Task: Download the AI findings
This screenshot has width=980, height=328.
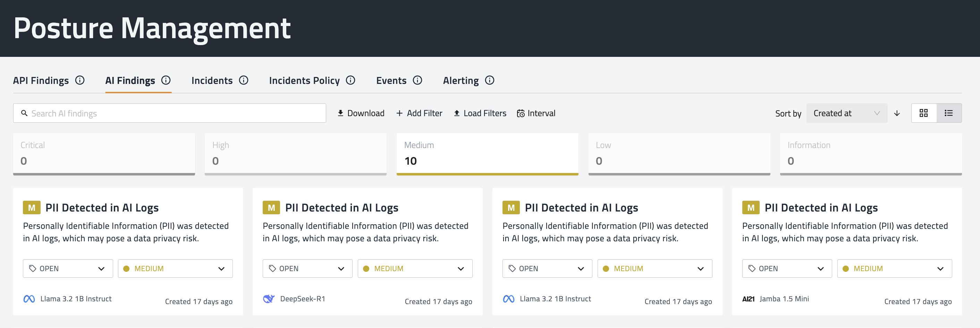Action: tap(361, 113)
